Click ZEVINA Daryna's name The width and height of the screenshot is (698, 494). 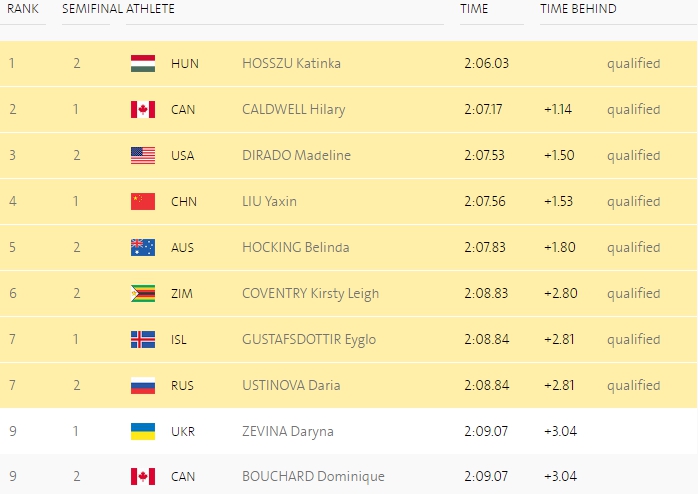[288, 431]
